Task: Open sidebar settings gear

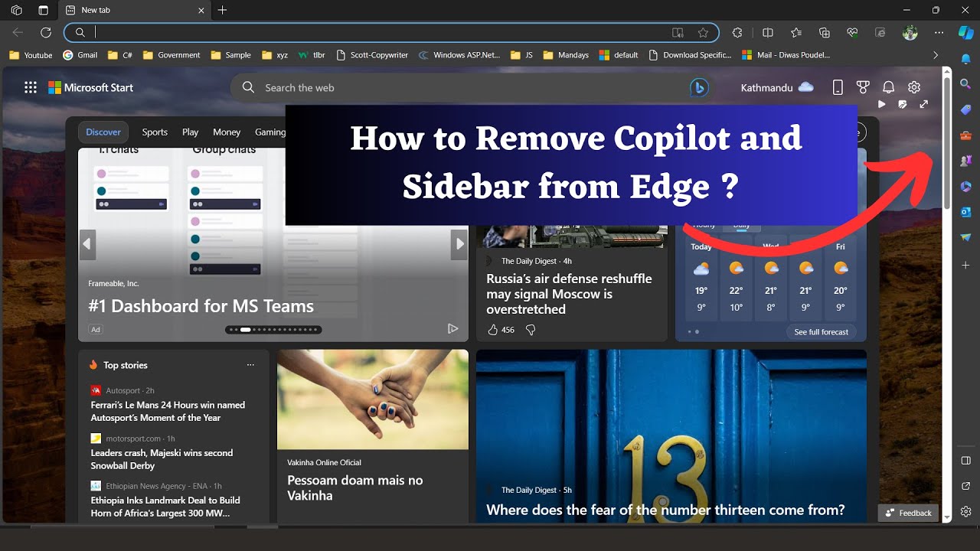Action: pyautogui.click(x=965, y=511)
